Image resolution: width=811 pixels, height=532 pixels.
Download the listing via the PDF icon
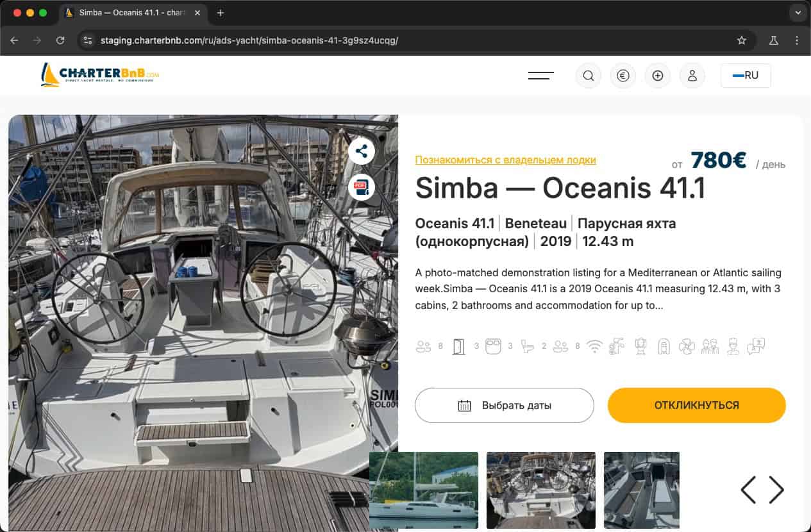click(362, 187)
